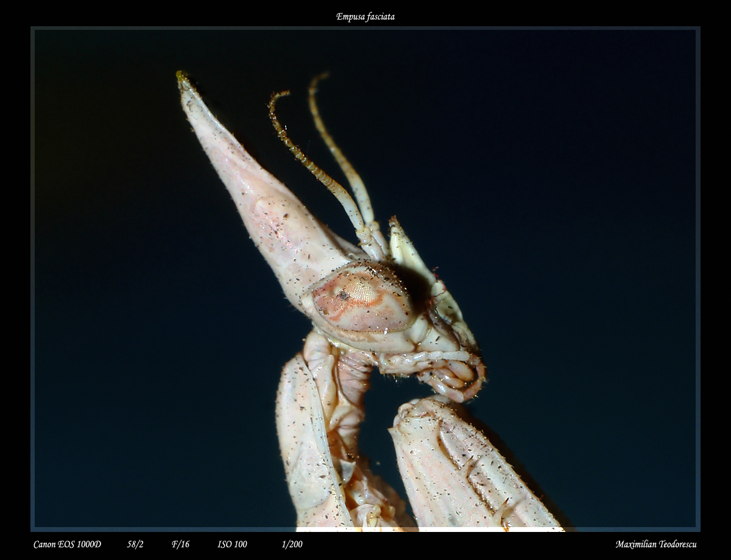Click the 'F/16' aperture value
The image size is (731, 560).
coord(180,544)
